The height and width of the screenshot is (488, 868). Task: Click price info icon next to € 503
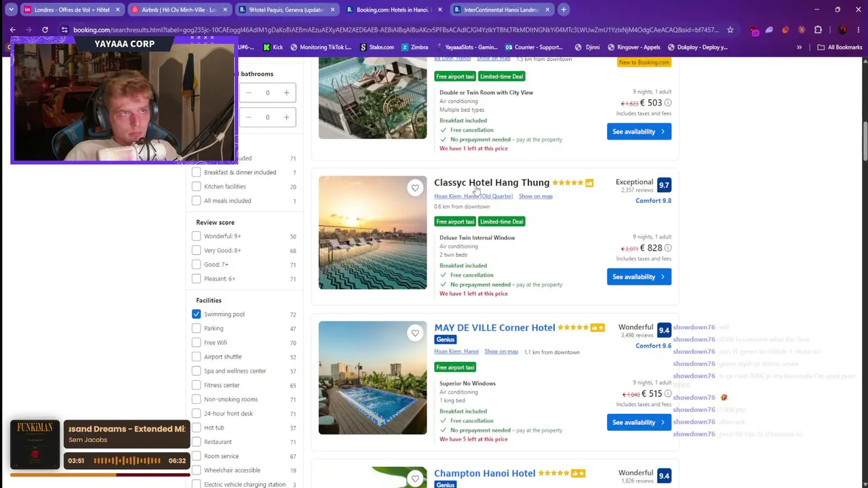coord(668,103)
